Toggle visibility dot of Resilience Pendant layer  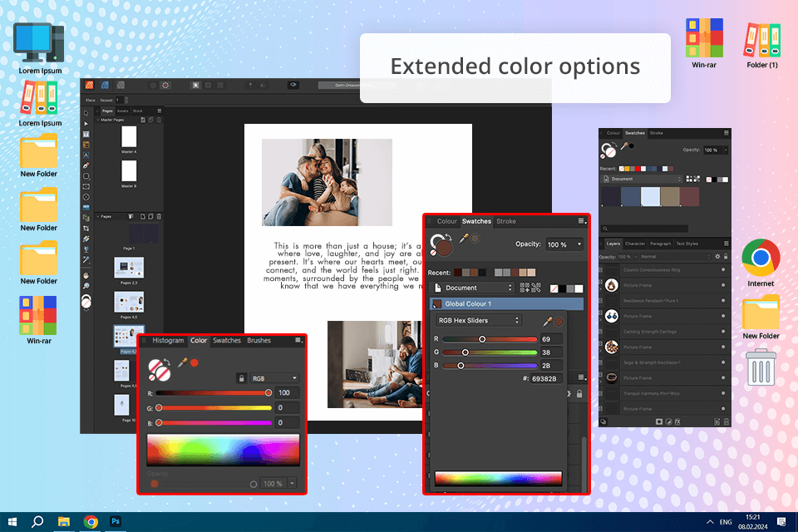[722, 300]
